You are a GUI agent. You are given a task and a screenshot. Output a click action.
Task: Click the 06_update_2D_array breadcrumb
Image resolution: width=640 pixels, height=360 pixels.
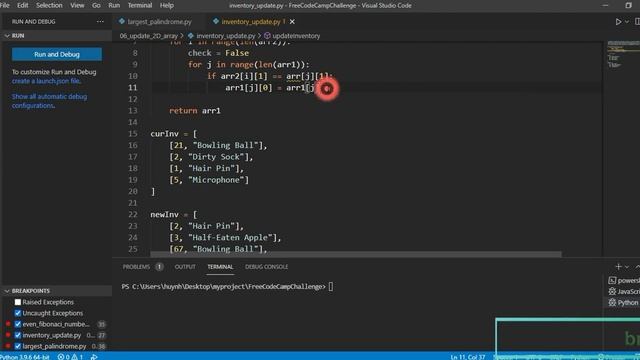(149, 36)
